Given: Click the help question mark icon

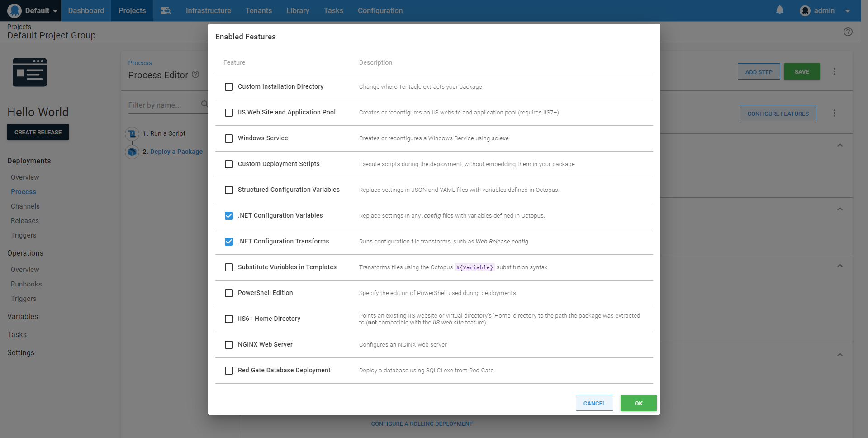Looking at the screenshot, I should click(x=848, y=32).
